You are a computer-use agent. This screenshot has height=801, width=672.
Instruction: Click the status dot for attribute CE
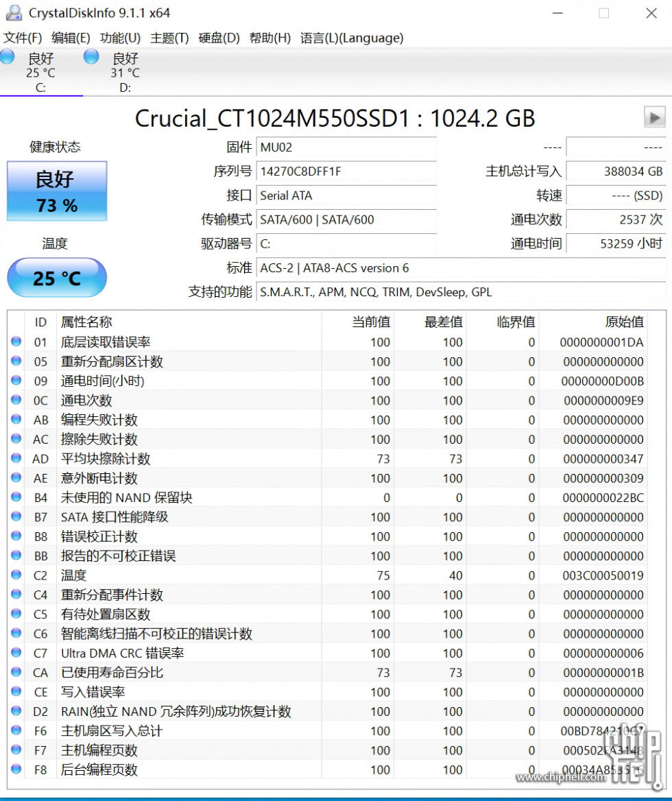(x=16, y=691)
